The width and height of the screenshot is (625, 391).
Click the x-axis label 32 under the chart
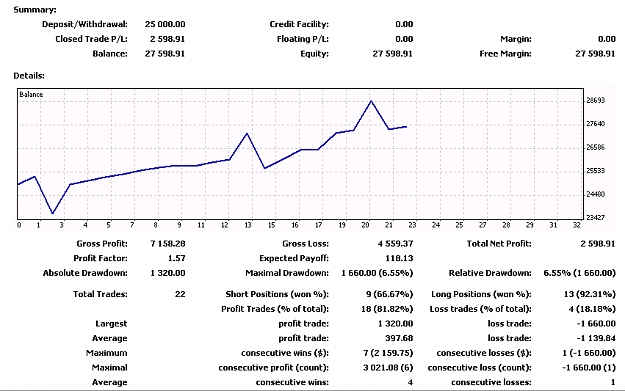click(576, 225)
